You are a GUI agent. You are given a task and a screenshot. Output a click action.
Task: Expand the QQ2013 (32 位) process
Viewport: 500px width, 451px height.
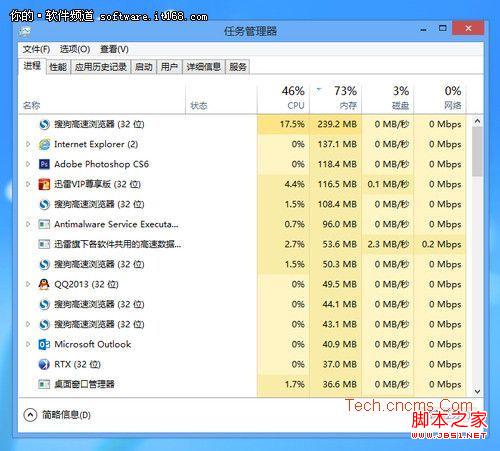(28, 284)
